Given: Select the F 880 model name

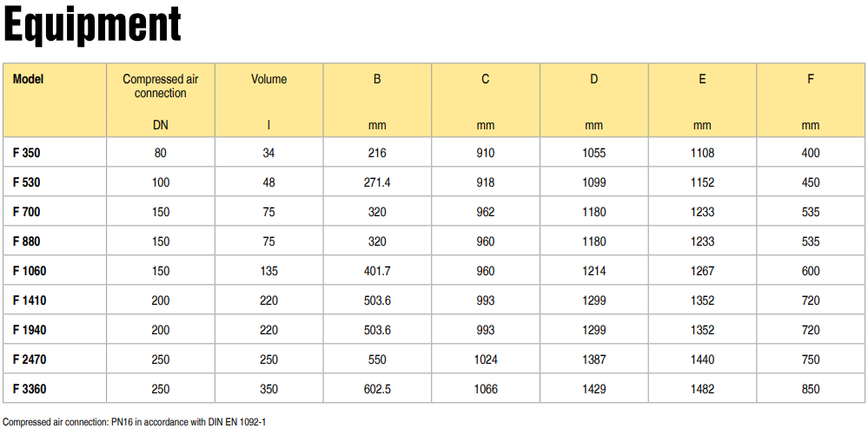Looking at the screenshot, I should [x=27, y=241].
